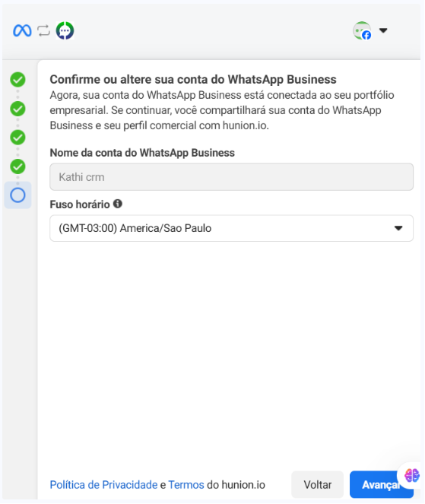Open the Política de Privacidade link

click(x=103, y=485)
